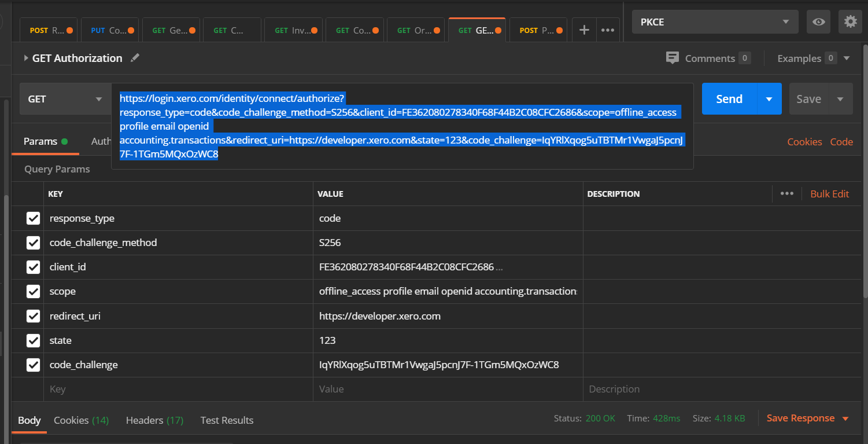Click the code_challenge value cell
The width and height of the screenshot is (868, 444).
click(448, 365)
